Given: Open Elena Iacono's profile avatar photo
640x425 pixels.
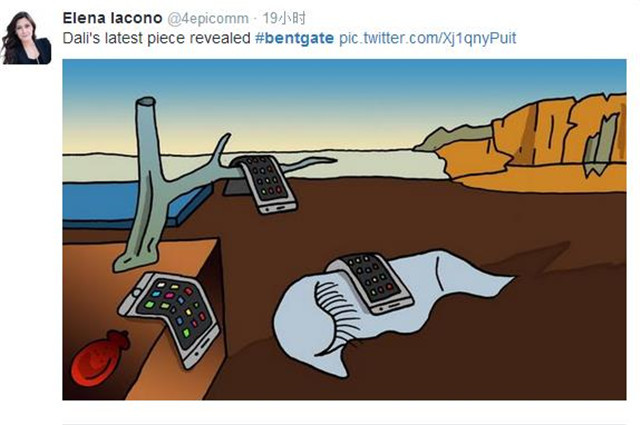Looking at the screenshot, I should pos(27,38).
